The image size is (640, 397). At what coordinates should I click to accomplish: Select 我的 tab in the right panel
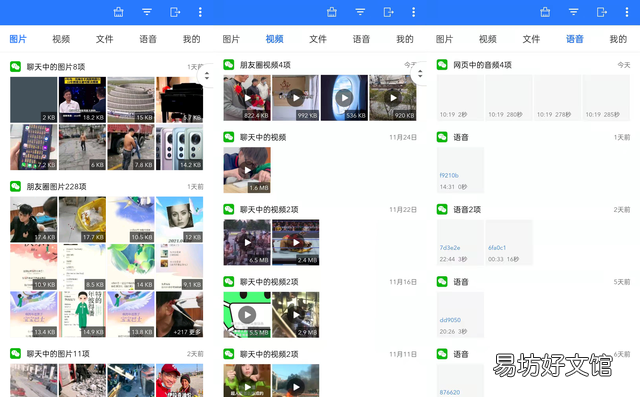[x=618, y=39]
